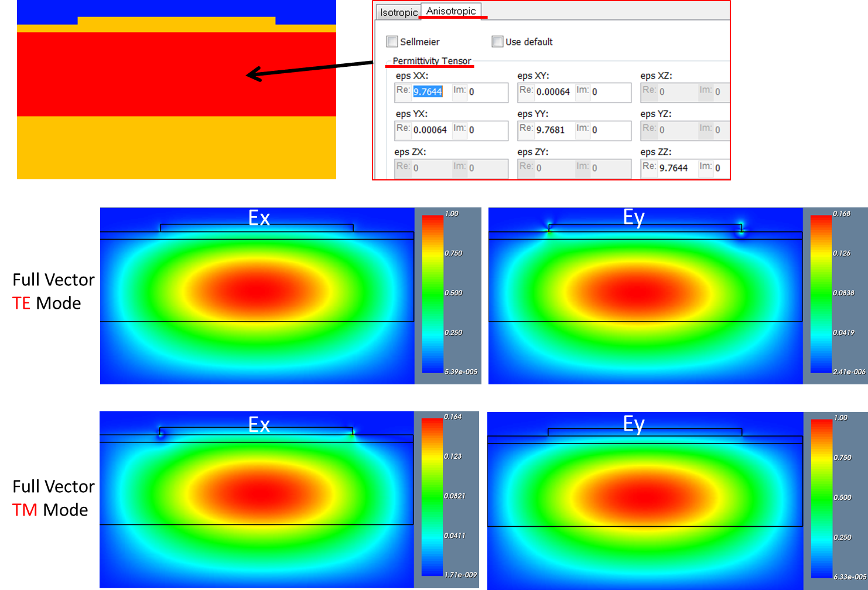Enable the Use default checkbox
The width and height of the screenshot is (868, 590).
coord(497,42)
